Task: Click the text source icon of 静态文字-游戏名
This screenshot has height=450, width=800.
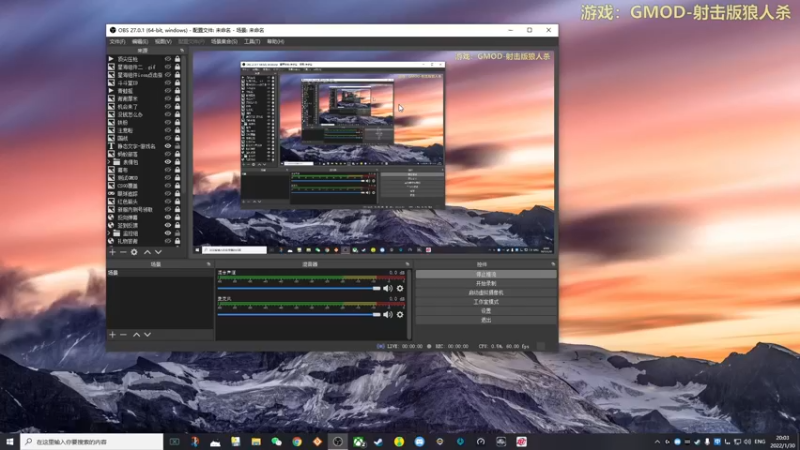Action: tap(111, 146)
